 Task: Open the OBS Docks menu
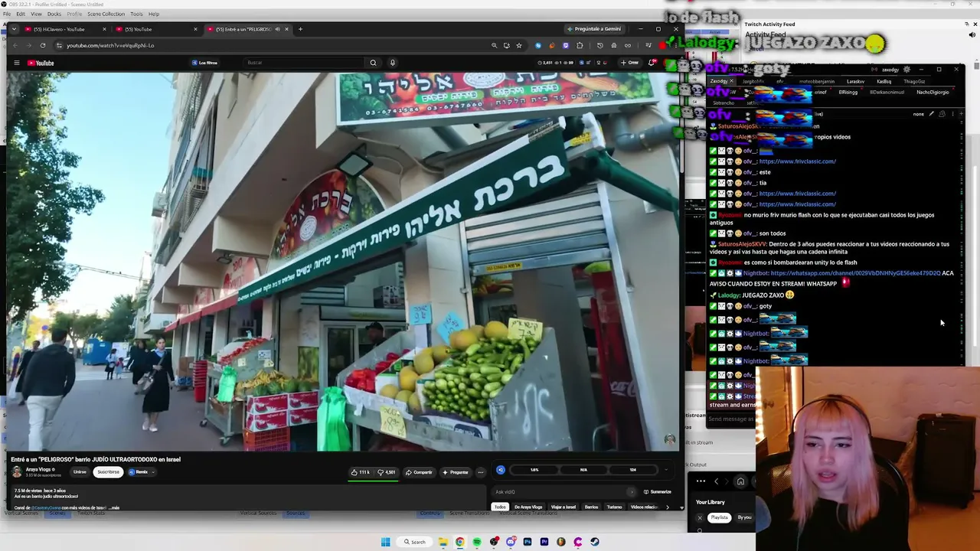point(54,14)
